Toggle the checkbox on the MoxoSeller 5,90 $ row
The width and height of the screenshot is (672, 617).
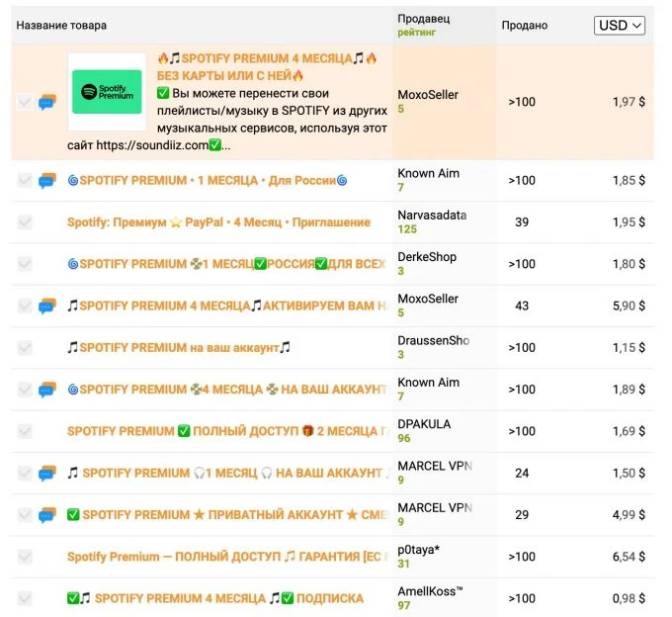pyautogui.click(x=25, y=307)
